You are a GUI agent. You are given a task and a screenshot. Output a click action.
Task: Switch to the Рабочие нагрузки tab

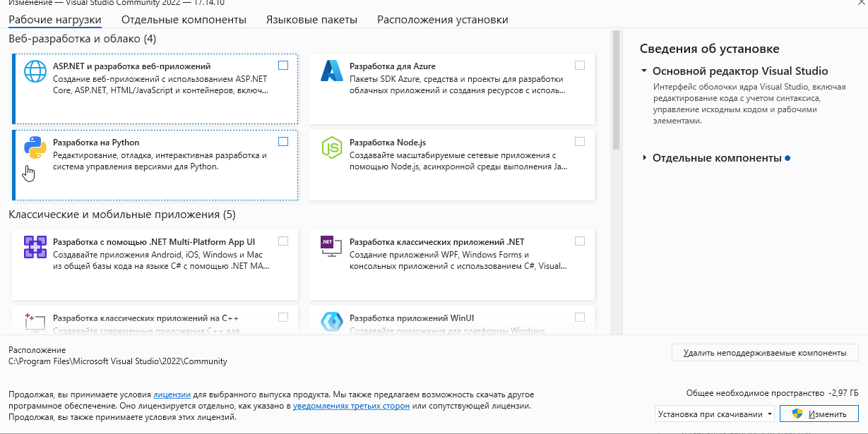(x=55, y=20)
